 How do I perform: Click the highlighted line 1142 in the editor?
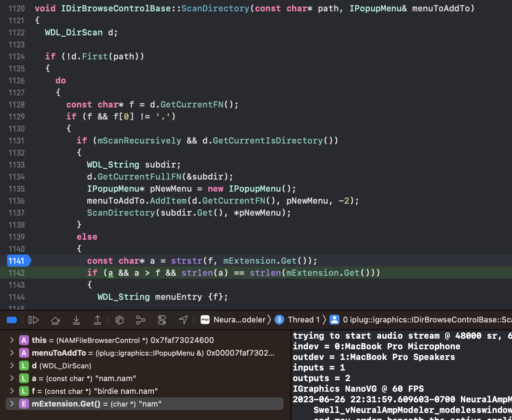(233, 273)
